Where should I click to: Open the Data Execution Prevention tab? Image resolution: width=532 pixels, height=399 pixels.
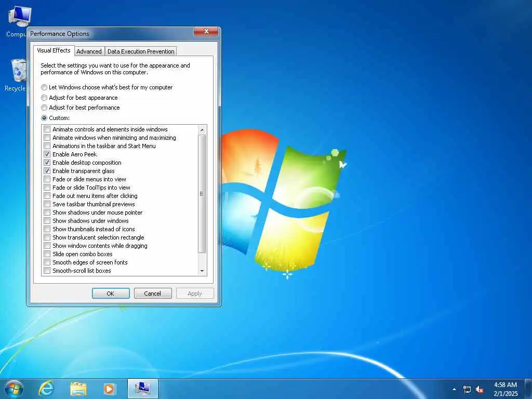tap(141, 51)
